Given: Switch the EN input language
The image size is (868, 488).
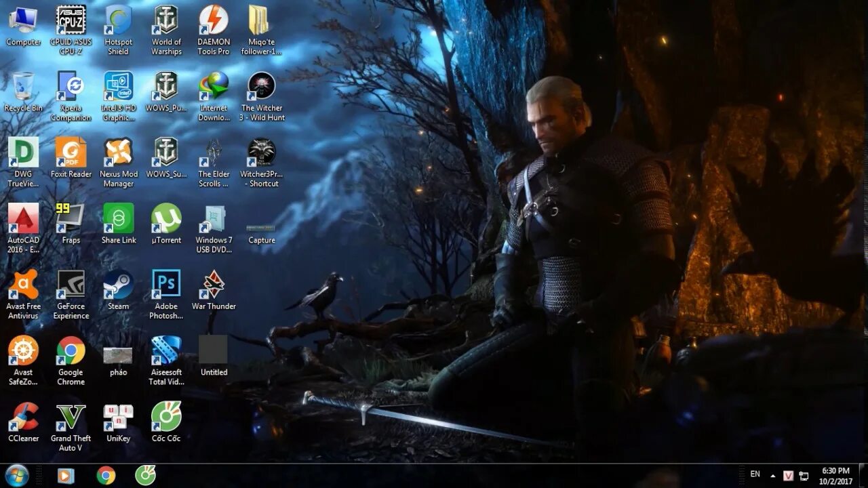Looking at the screenshot, I should click(755, 474).
